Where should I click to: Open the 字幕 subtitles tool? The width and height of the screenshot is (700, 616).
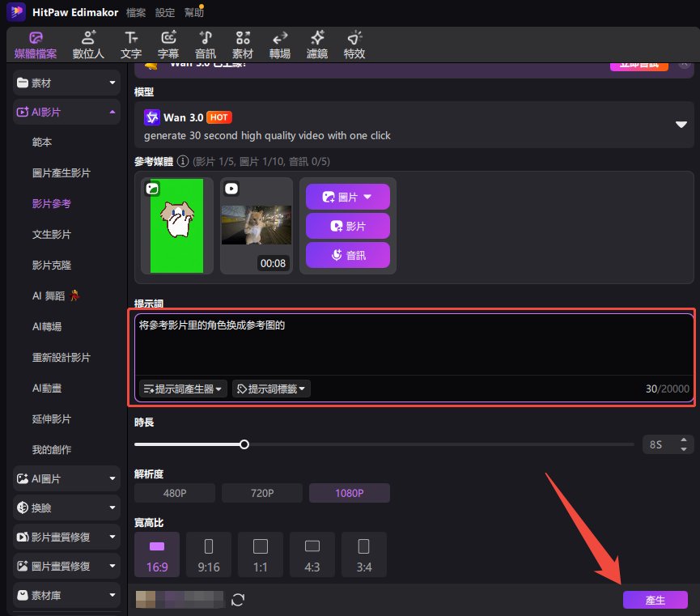[168, 45]
